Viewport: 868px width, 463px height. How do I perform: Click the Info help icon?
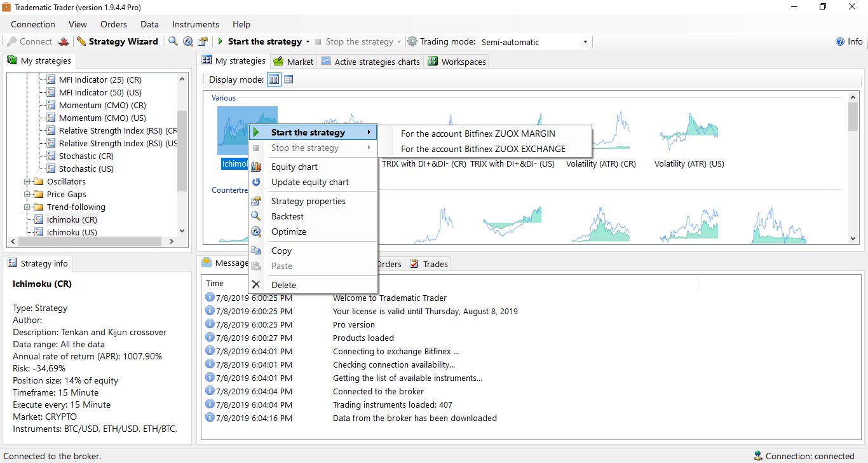(840, 42)
